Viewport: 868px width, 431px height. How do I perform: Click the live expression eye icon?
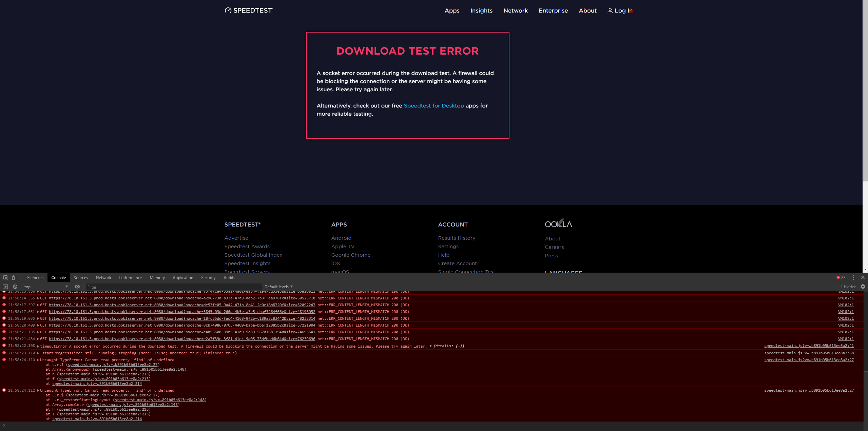tap(77, 287)
